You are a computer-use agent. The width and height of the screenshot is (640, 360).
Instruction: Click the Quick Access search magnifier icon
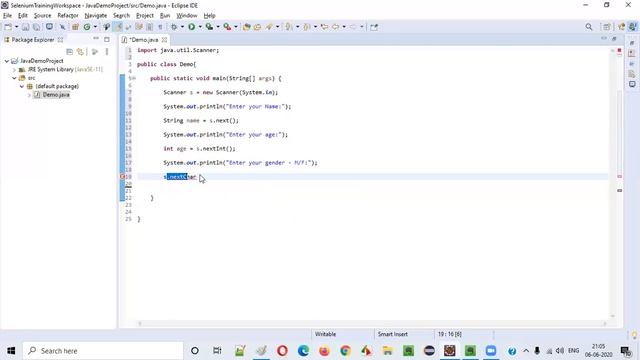click(589, 27)
